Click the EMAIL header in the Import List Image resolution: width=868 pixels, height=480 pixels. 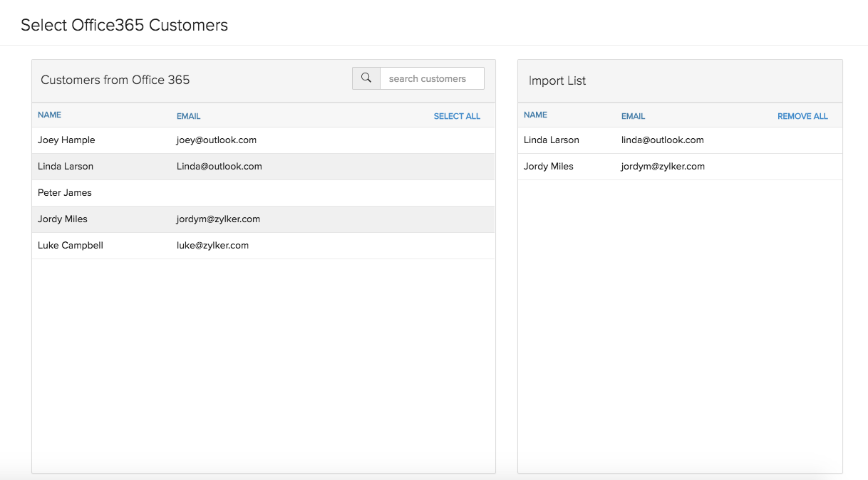634,115
